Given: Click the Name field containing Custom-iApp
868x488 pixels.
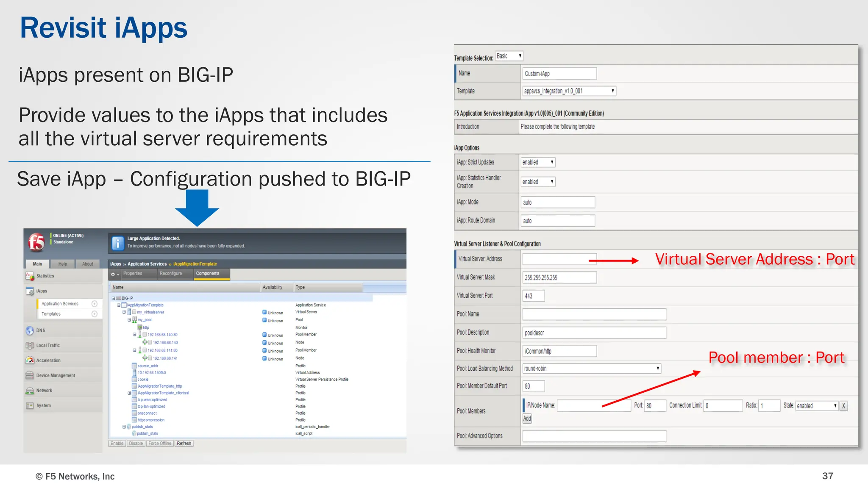Looking at the screenshot, I should point(559,74).
